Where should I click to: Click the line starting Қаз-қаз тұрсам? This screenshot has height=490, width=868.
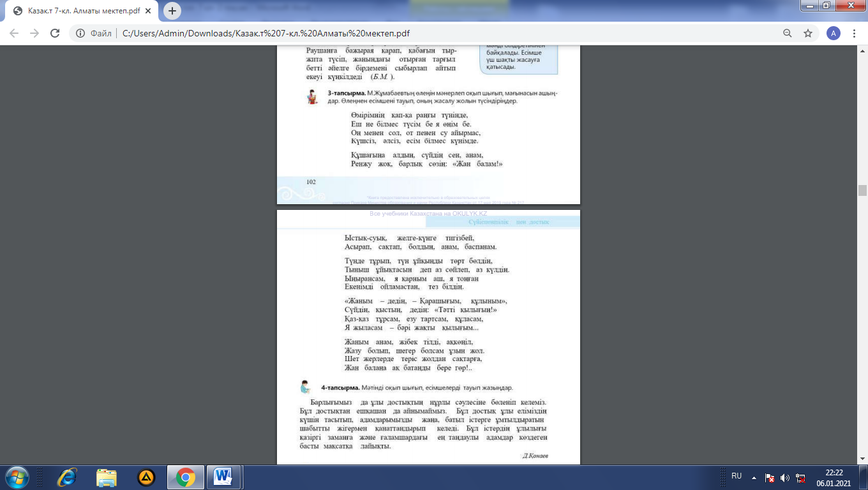(414, 318)
